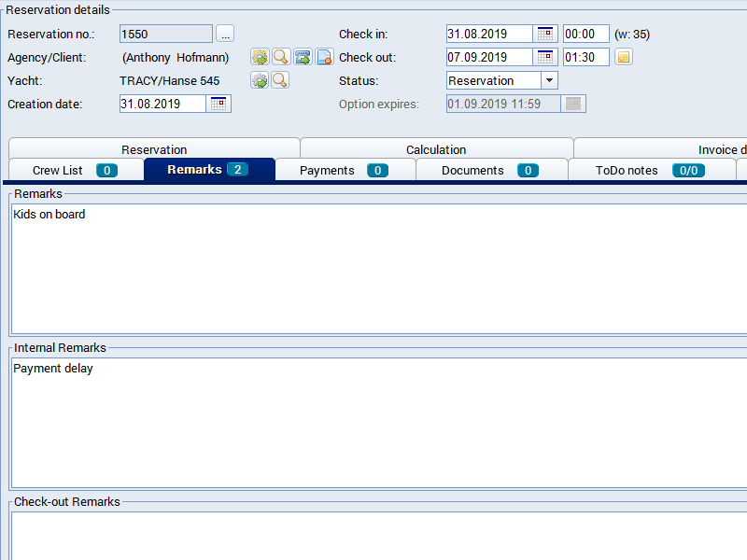
Task: Open the Check out calendar picker
Action: click(x=545, y=57)
